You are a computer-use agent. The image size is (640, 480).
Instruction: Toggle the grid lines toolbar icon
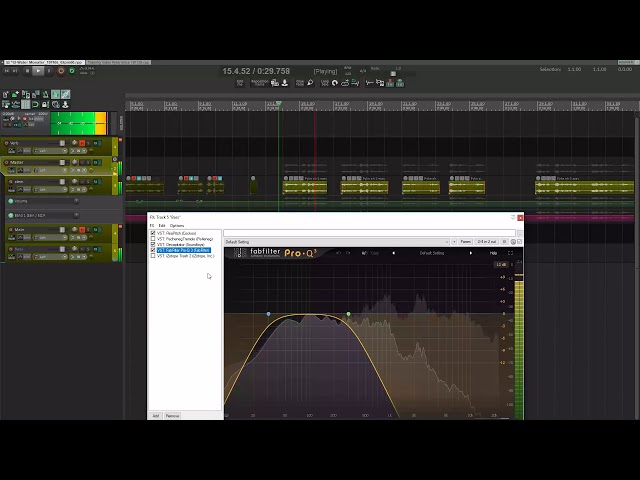(25, 105)
